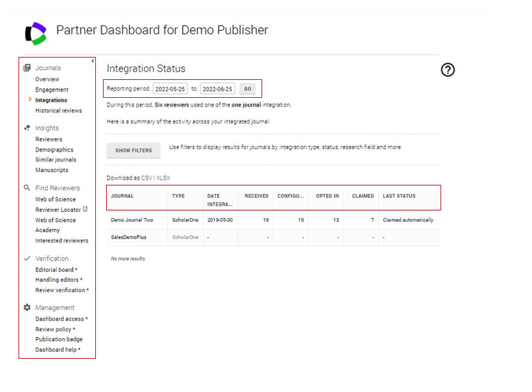Select Integrations in the sidebar
Viewport: 532px width, 392px height.
[51, 100]
